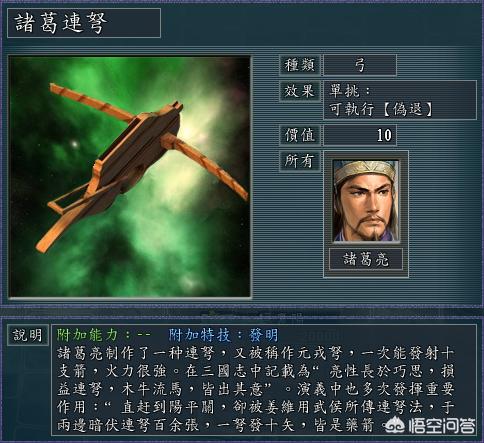
Task: Select the value field showing 10
Action: pyautogui.click(x=360, y=135)
